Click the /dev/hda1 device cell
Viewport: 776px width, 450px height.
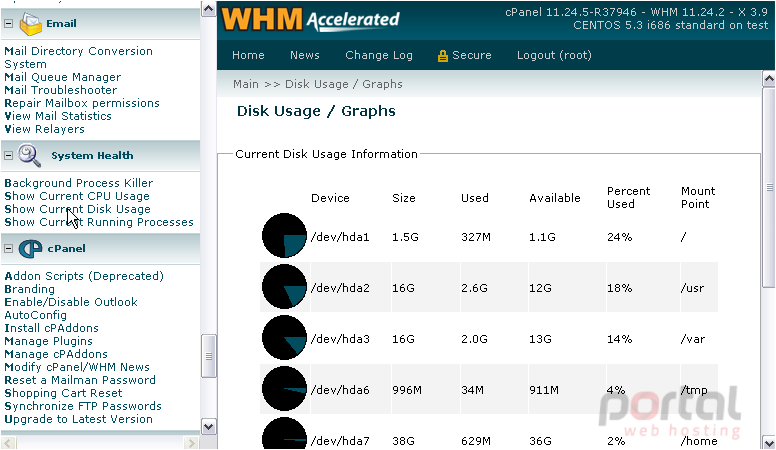[x=340, y=237]
